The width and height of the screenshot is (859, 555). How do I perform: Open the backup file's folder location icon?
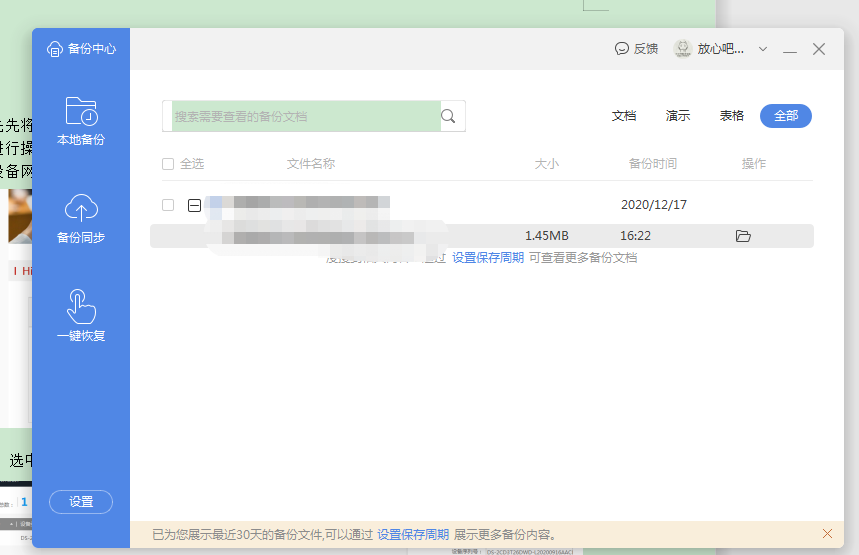(x=743, y=236)
